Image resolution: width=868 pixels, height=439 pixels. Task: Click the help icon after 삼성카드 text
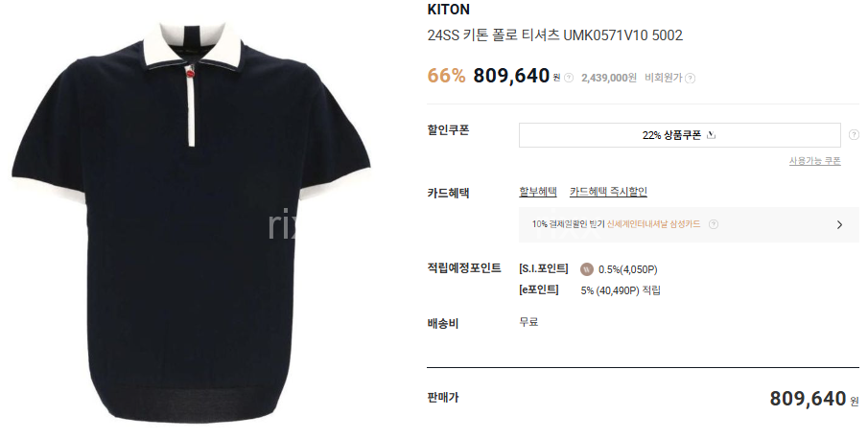[714, 224]
